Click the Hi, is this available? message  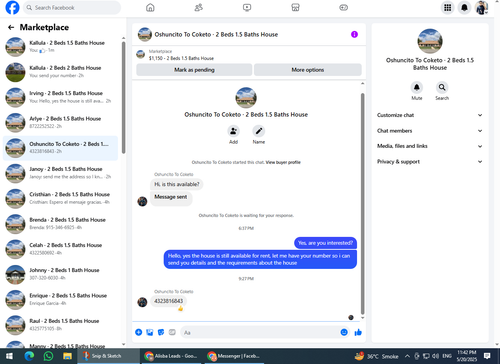click(177, 184)
